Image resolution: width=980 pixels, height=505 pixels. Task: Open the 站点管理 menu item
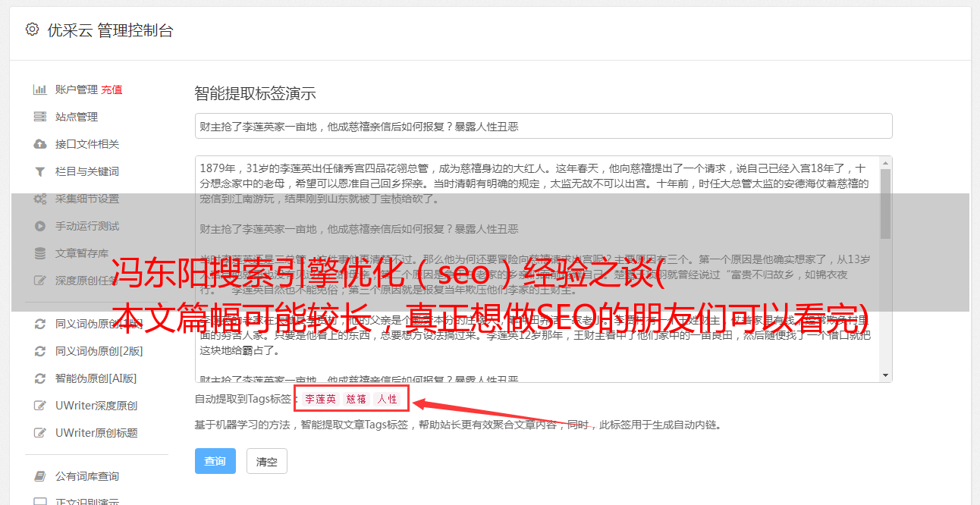click(77, 117)
